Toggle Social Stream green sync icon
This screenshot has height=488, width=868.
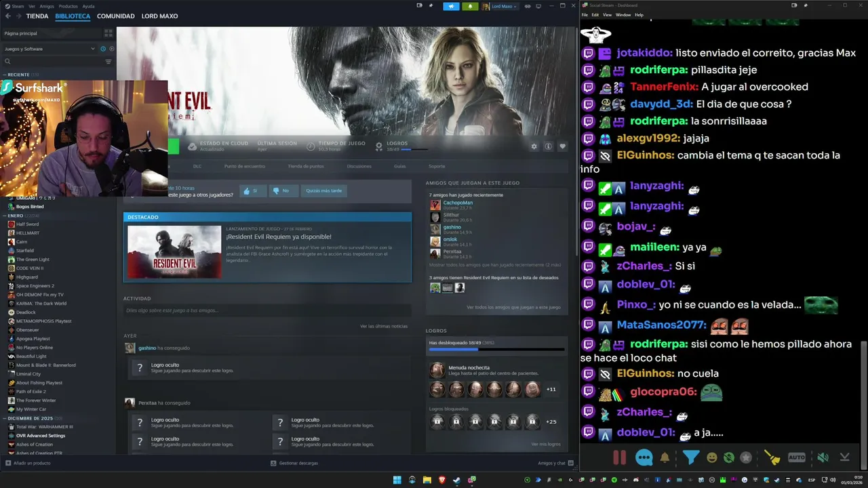729,457
